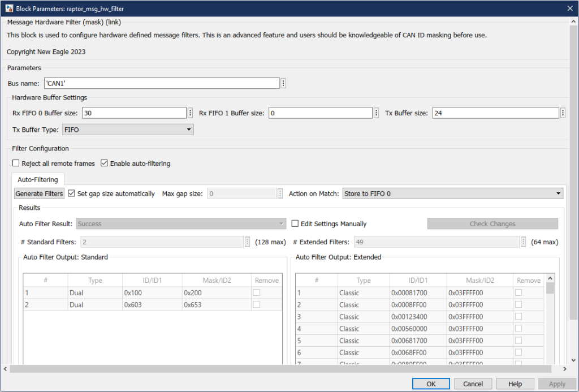Uncheck Set gap size automatically
Viewport: 579px width, 392px height.
click(71, 193)
